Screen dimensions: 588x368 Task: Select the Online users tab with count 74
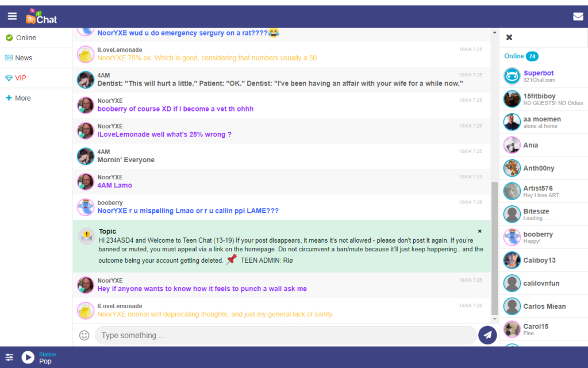coord(521,56)
